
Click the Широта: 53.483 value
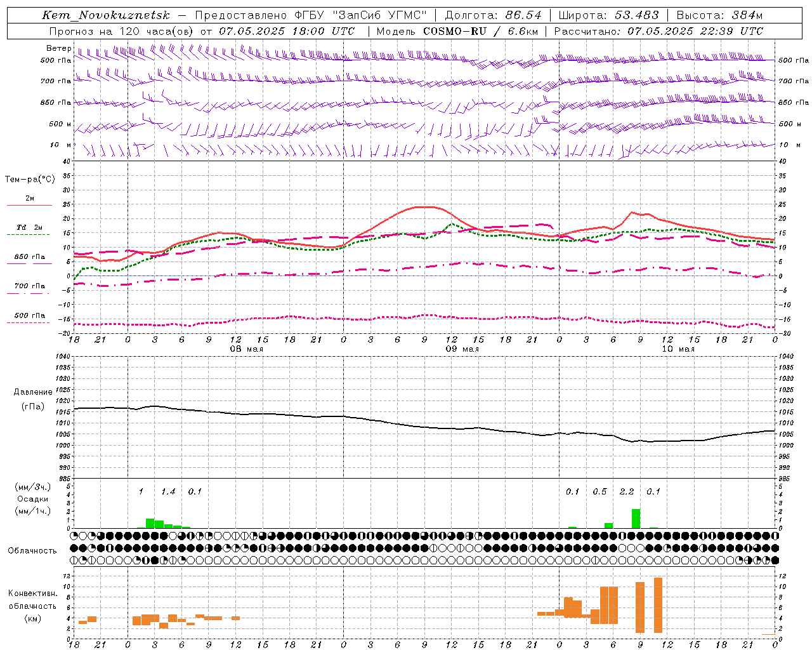(x=609, y=15)
